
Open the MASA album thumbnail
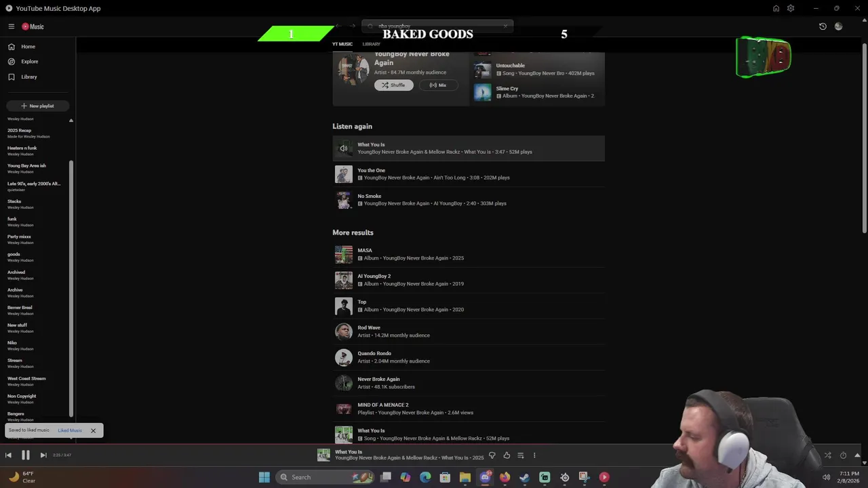344,254
